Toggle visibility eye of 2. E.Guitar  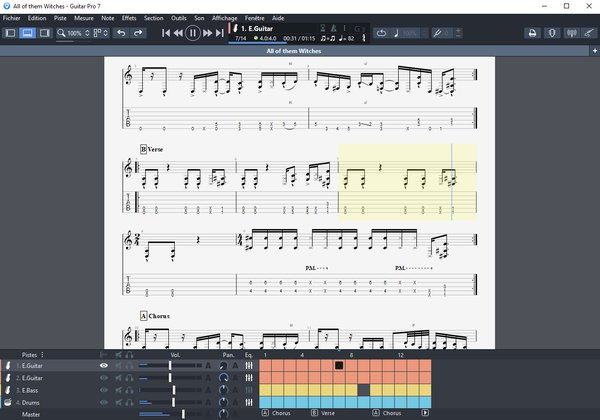pos(104,378)
